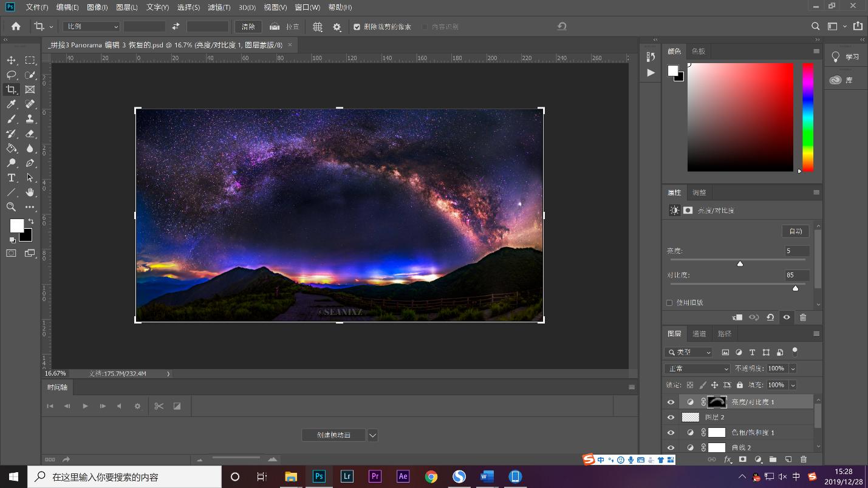This screenshot has height=488, width=868.
Task: Expand the layer 不透明度 slider dropdown
Action: point(793,368)
